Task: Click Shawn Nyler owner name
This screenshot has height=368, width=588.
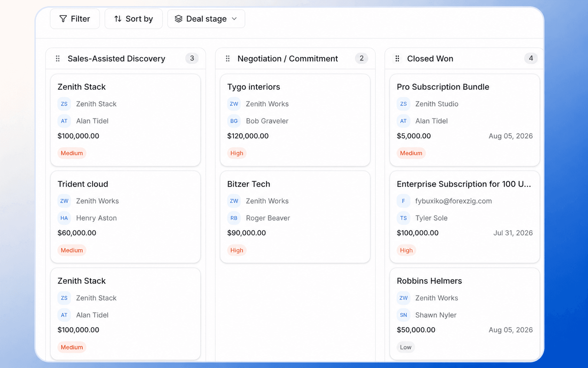Action: (436, 315)
